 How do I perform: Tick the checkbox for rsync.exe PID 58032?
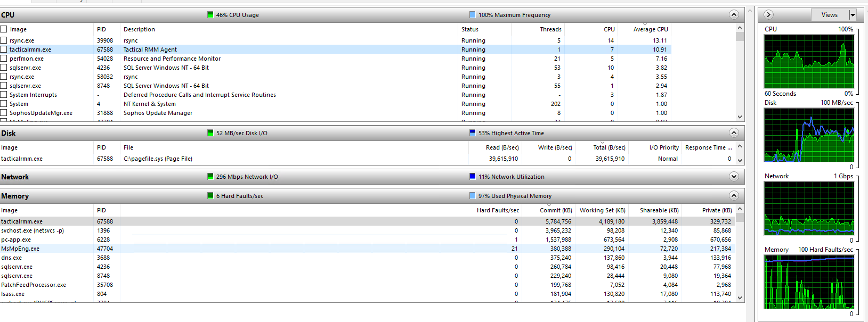click(4, 77)
